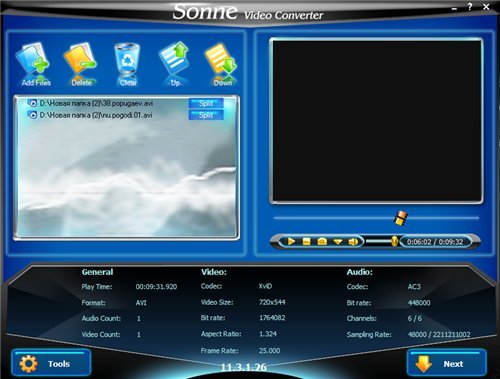Click the Audio: section heading
Screen dimensions: 500x379
pos(359,272)
